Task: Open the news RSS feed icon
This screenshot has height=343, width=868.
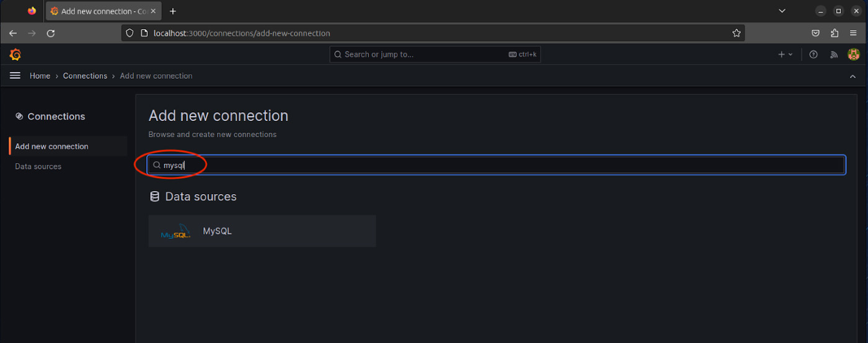Action: 834,55
